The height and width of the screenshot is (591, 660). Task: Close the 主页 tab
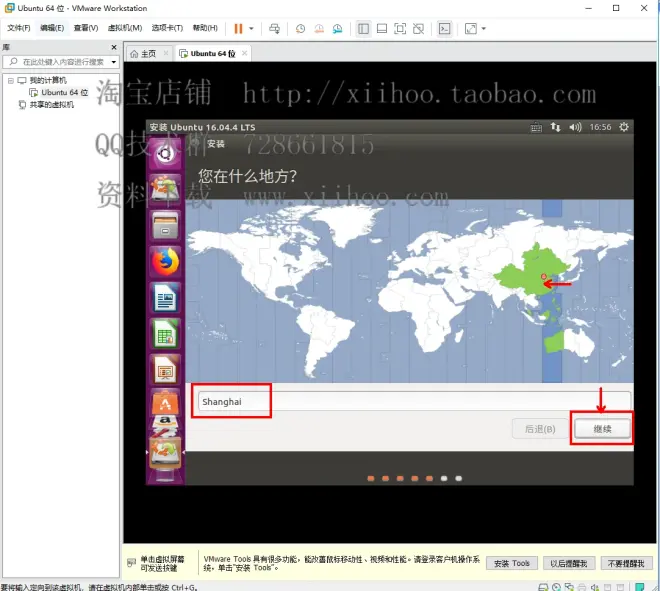pos(166,53)
